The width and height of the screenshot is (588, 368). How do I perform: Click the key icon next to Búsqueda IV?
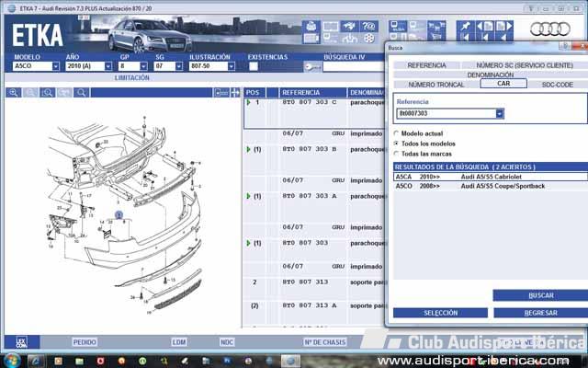(x=312, y=67)
